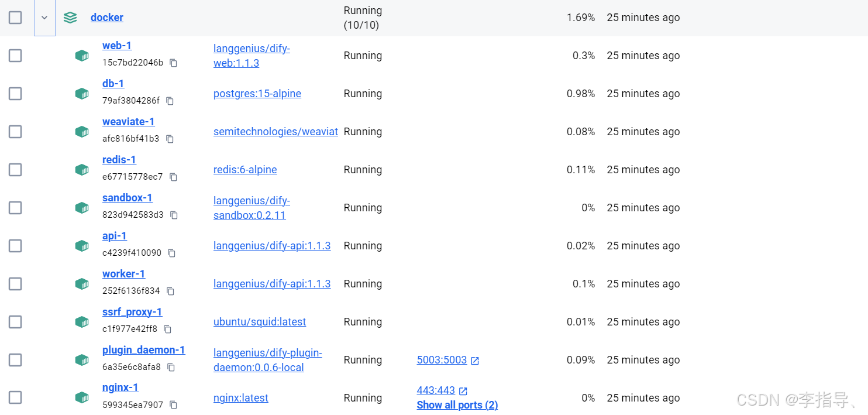Click the web-1 container icon
This screenshot has height=415, width=868.
click(82, 56)
